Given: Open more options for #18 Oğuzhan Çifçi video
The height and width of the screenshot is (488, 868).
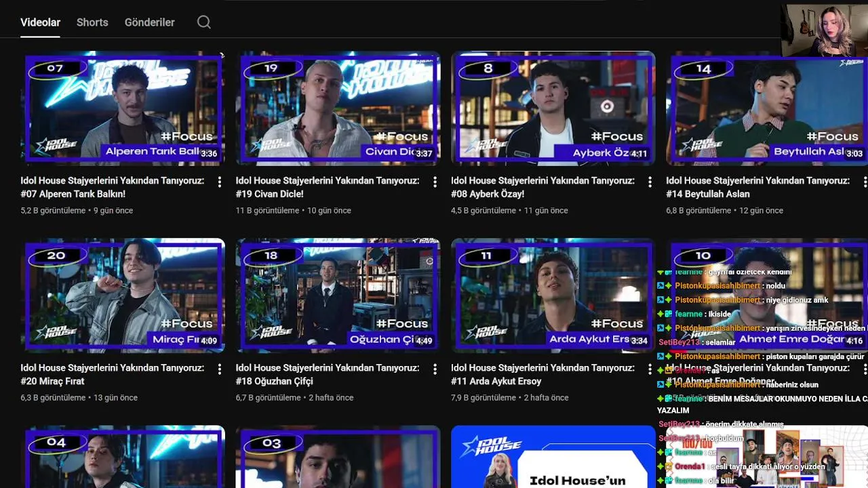Looking at the screenshot, I should tap(435, 369).
